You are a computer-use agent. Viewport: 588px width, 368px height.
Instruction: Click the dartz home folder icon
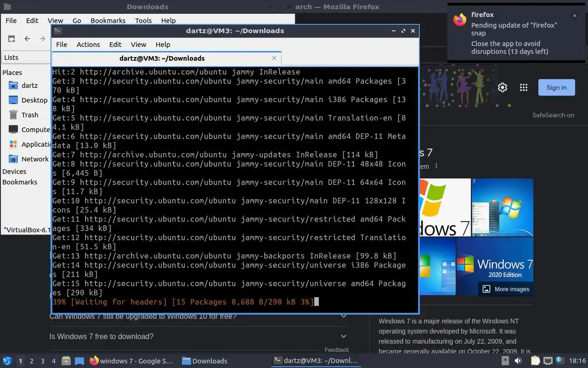13,85
